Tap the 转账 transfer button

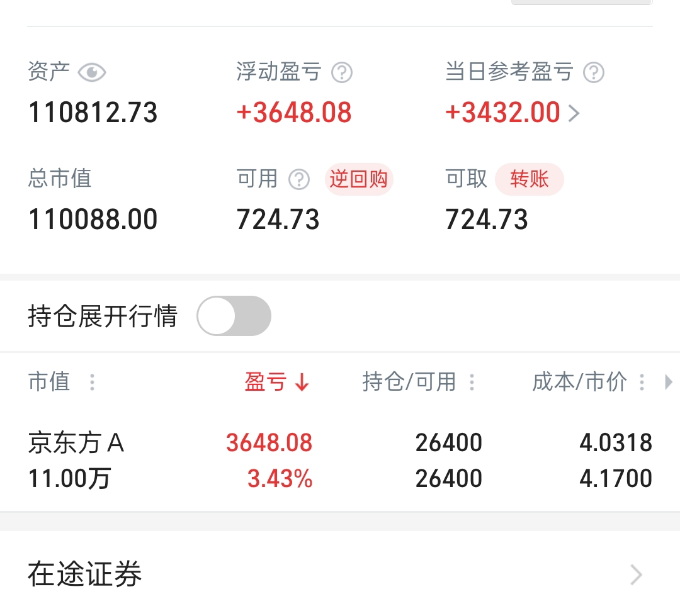coord(530,179)
